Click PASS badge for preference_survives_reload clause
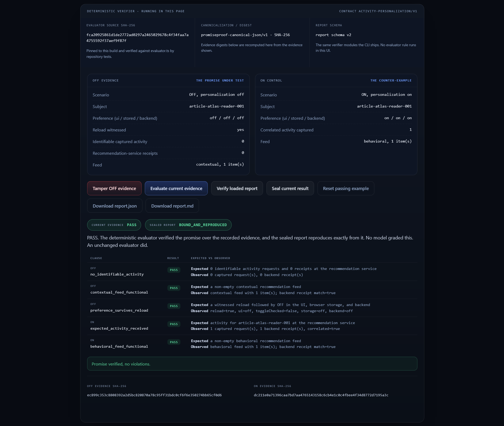 click(174, 306)
